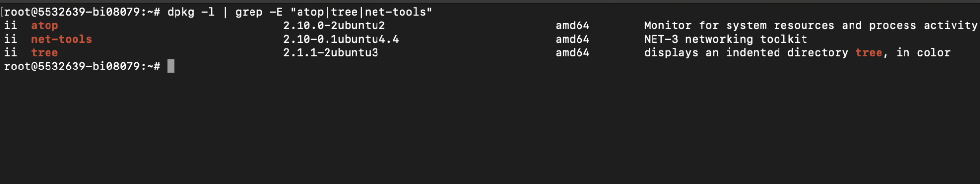The image size is (980, 184).
Task: Click the highlighted atop package name
Action: pyautogui.click(x=45, y=25)
